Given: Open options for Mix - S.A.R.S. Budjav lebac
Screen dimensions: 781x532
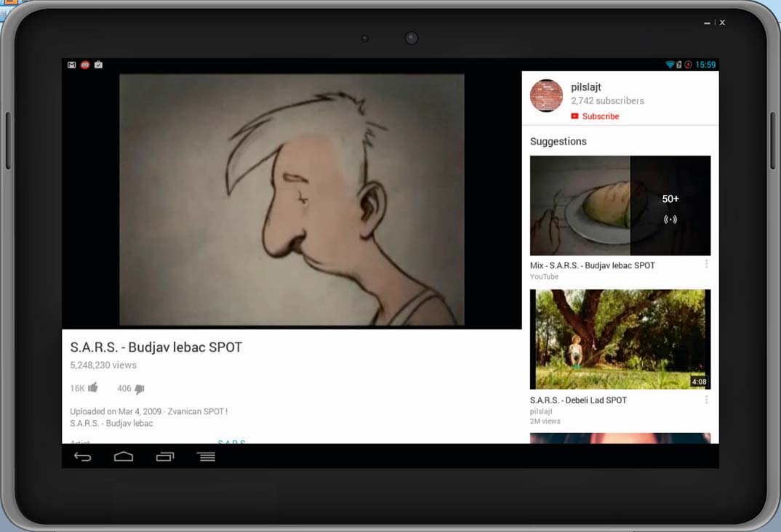Looking at the screenshot, I should coord(706,265).
